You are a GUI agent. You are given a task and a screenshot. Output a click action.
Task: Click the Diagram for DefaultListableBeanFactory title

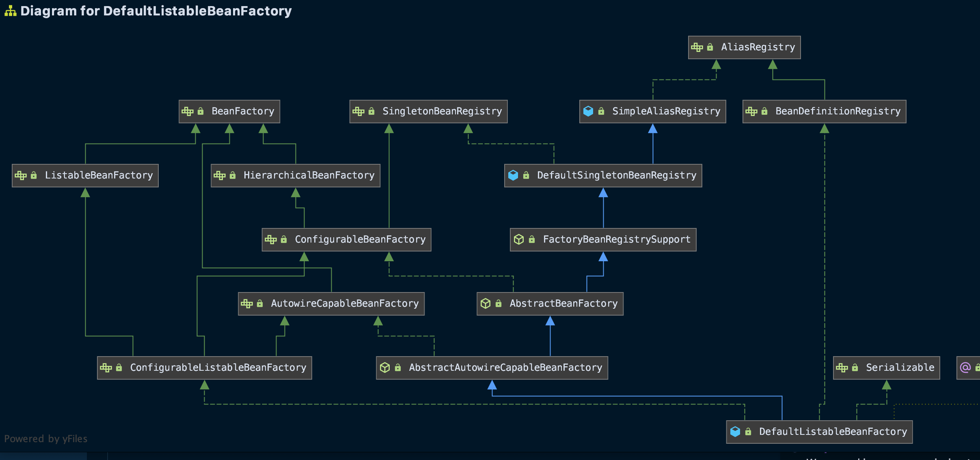click(x=156, y=11)
